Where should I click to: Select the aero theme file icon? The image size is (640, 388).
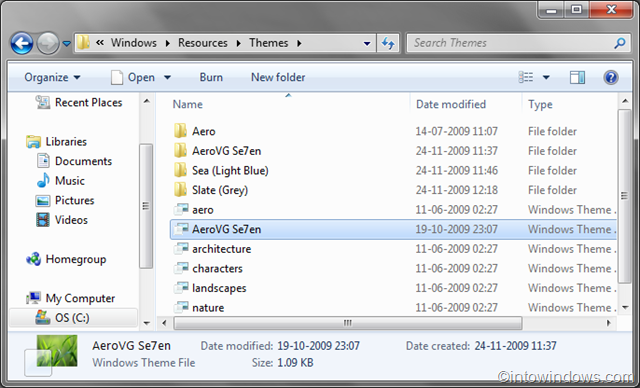click(x=181, y=210)
